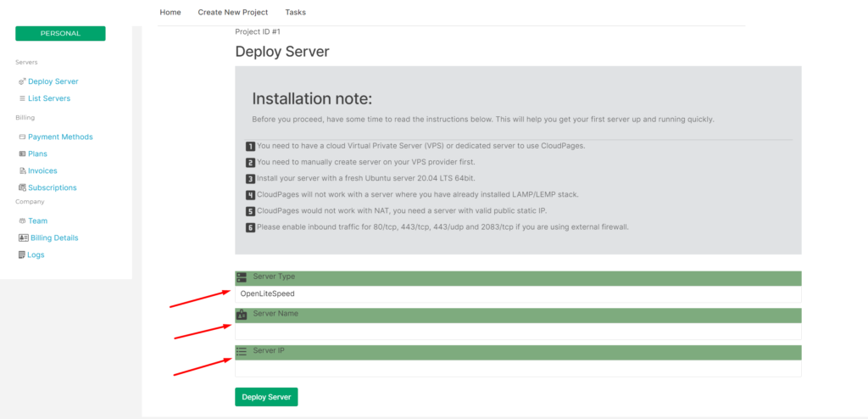Focus the Server IP input field
Viewport: 868px width, 419px height.
518,369
